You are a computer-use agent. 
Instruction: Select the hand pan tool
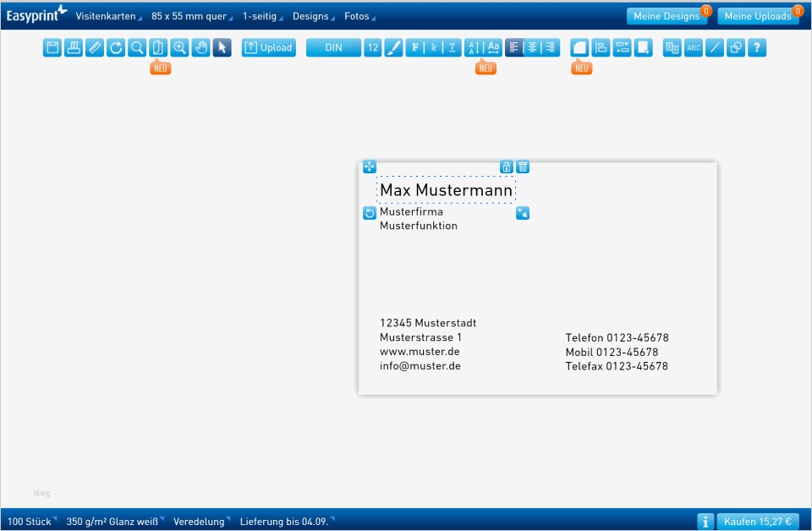pos(201,47)
